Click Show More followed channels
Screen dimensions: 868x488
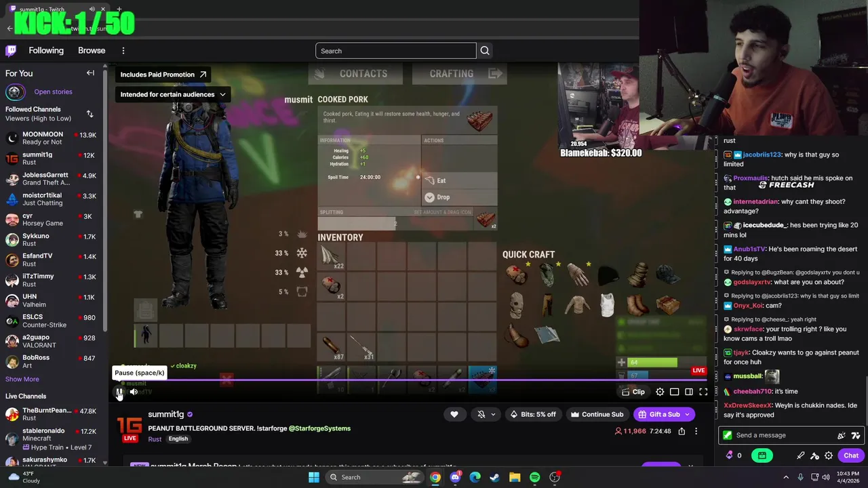click(x=22, y=380)
